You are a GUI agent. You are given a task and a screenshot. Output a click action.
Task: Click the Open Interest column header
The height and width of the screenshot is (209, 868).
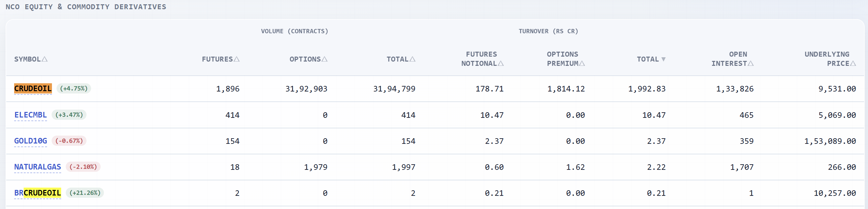(x=732, y=59)
